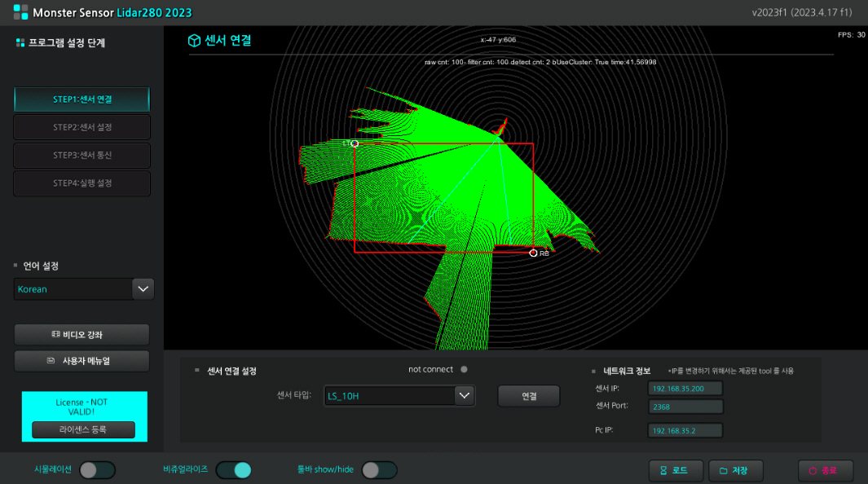868x484 pixels.
Task: Click the 연결 connect button
Action: pyautogui.click(x=529, y=396)
